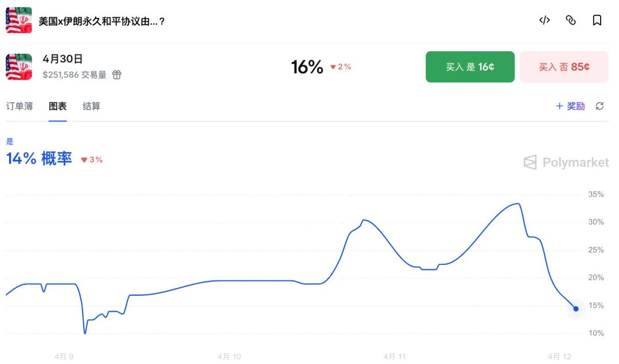Open the 订单簿 tab
The image size is (619, 364).
click(x=19, y=106)
